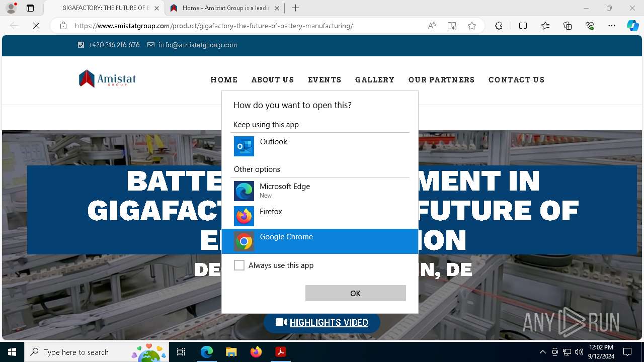Open Copilot sidebar icon
This screenshot has height=362, width=644.
(632, 26)
